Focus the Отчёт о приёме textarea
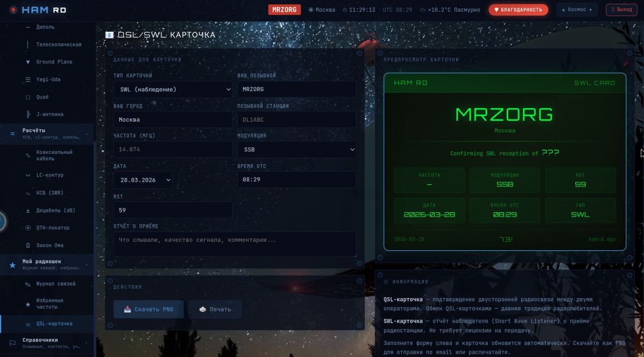This screenshot has height=357, width=644. tap(235, 244)
